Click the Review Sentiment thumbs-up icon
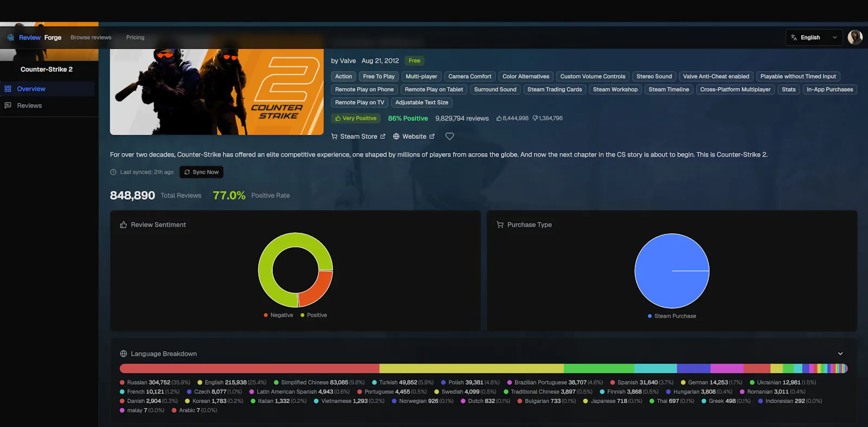This screenshot has height=427, width=868. (x=123, y=225)
